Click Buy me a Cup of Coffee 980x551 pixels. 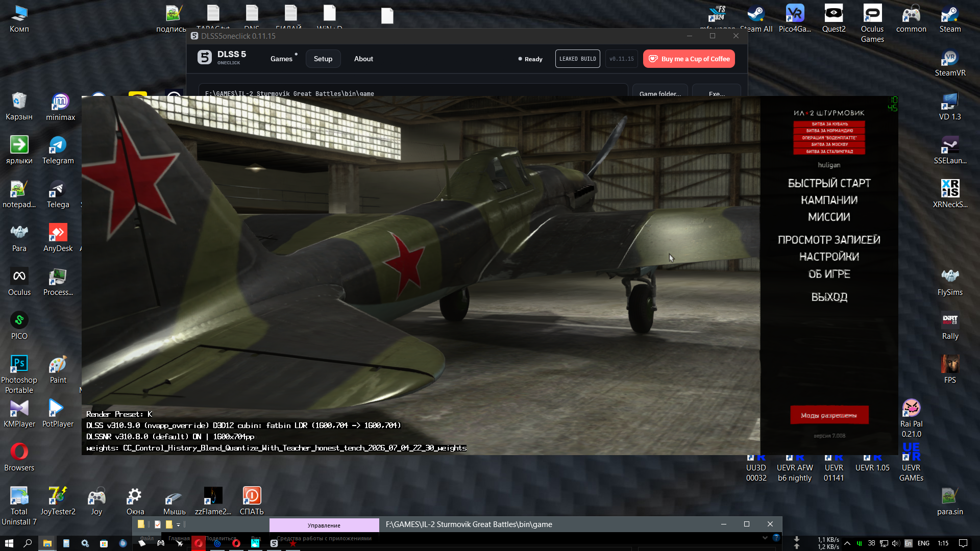tap(689, 59)
